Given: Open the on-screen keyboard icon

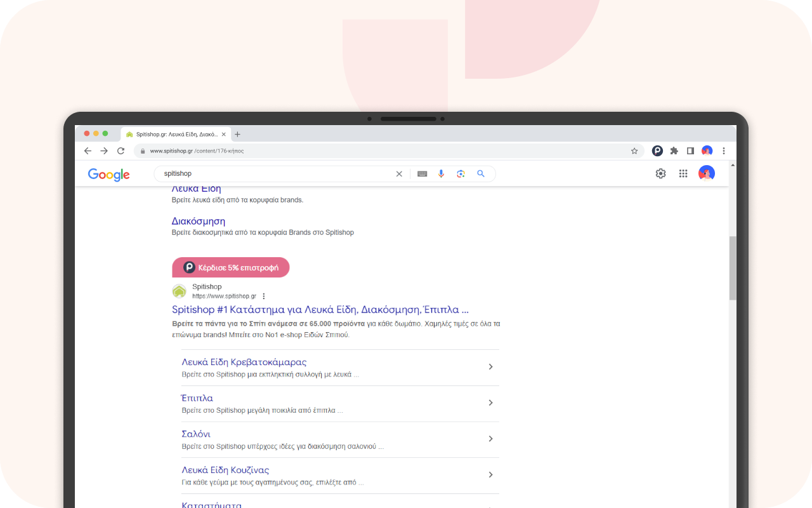Looking at the screenshot, I should 422,174.
